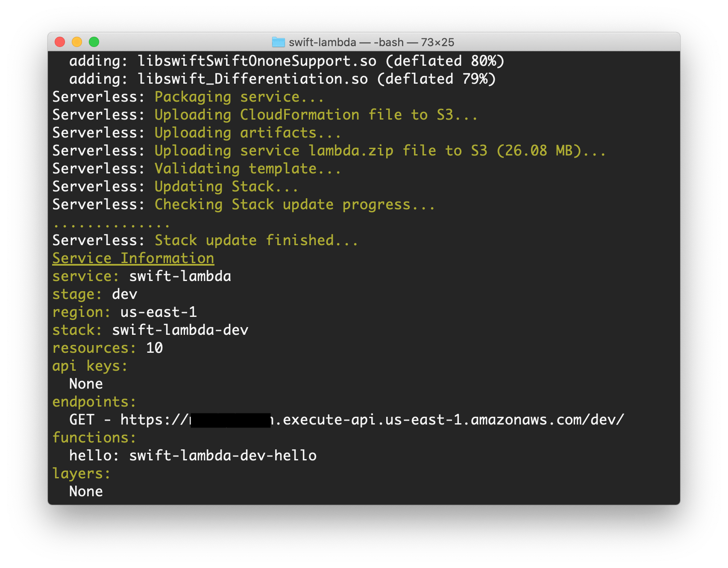The image size is (728, 568).
Task: Click 'Updating Stack...' text
Action: click(x=226, y=187)
